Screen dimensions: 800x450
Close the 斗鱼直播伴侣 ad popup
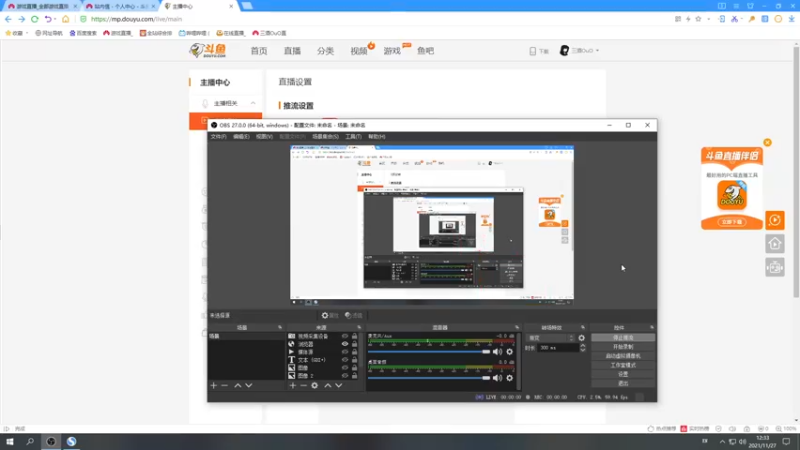pyautogui.click(x=767, y=142)
